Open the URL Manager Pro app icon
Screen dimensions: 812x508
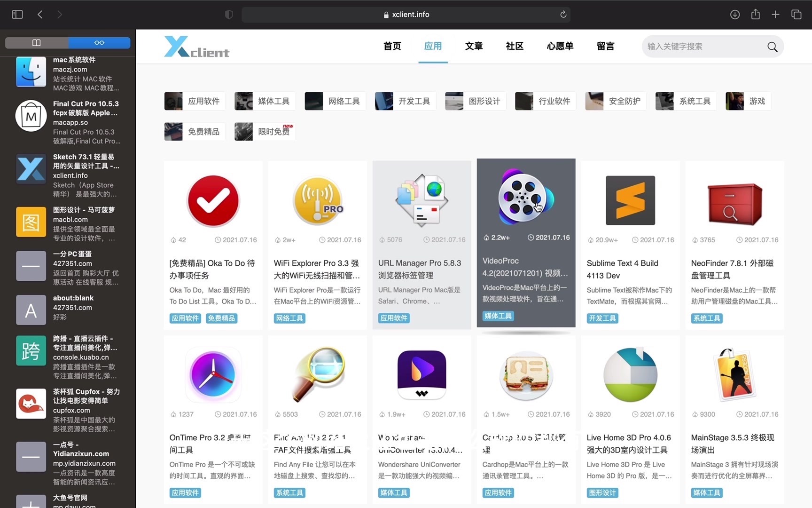coord(422,200)
